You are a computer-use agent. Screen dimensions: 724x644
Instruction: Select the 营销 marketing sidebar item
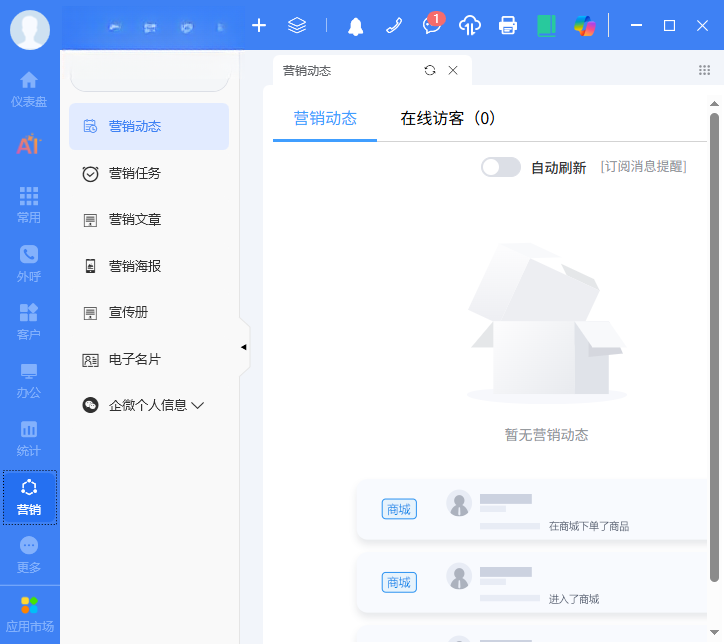30,497
